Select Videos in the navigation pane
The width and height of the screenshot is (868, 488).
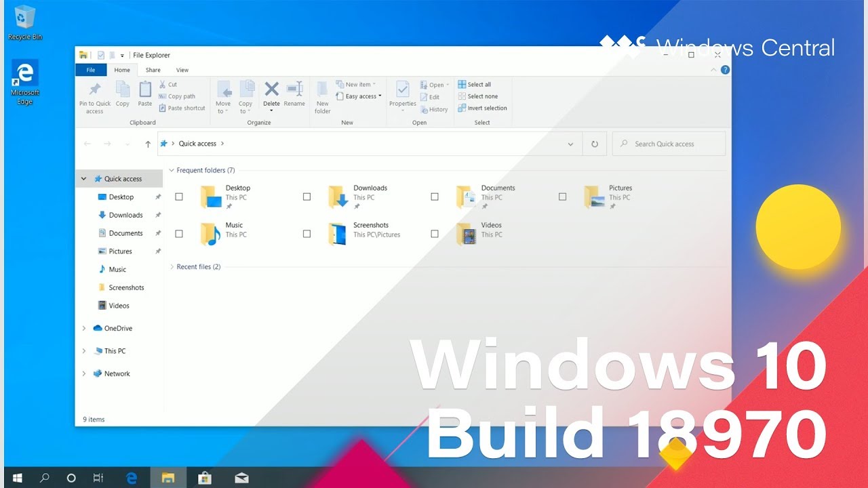click(x=119, y=306)
